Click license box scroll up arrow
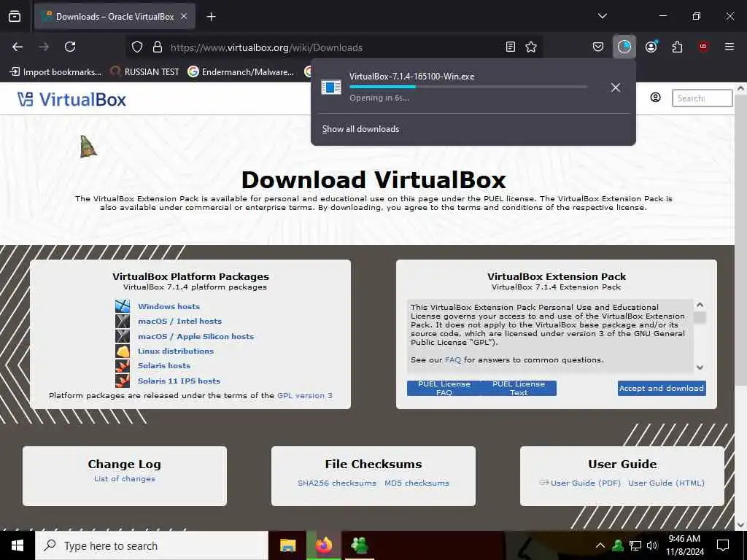 tap(700, 305)
